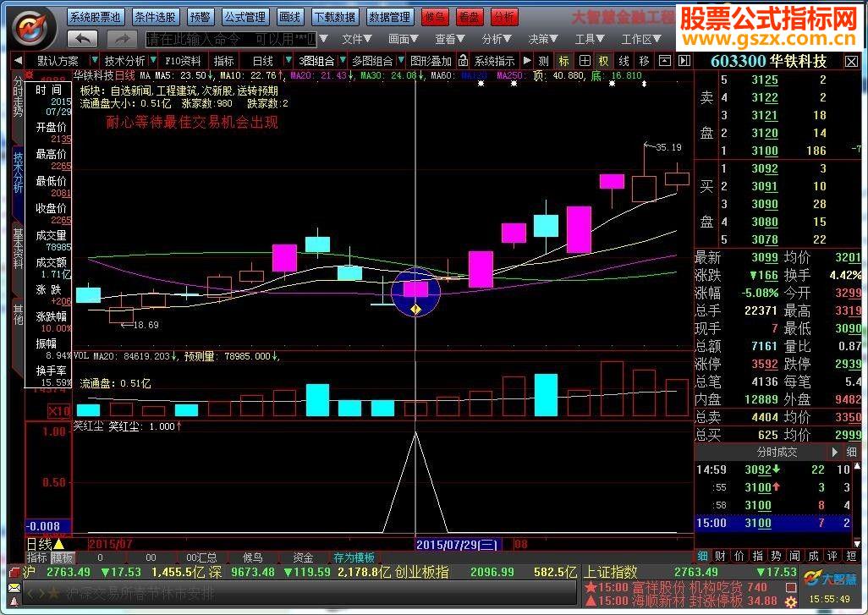Switch to the 00汇总 bottom tab
The image size is (868, 615).
click(x=201, y=557)
